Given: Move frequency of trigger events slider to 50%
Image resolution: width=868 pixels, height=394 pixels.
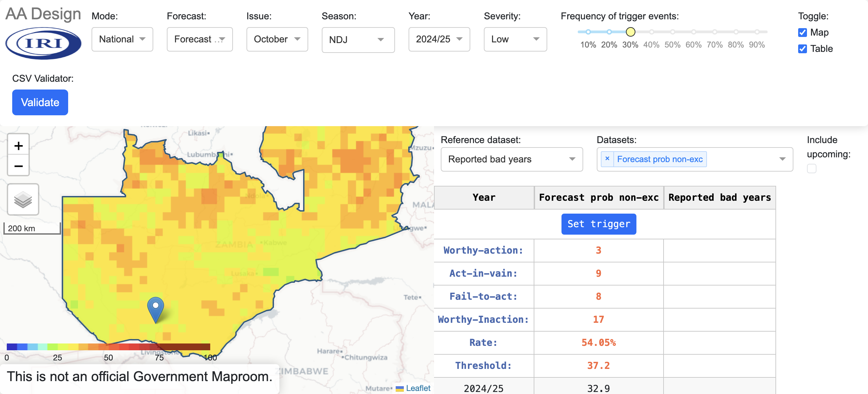Looking at the screenshot, I should [x=672, y=32].
